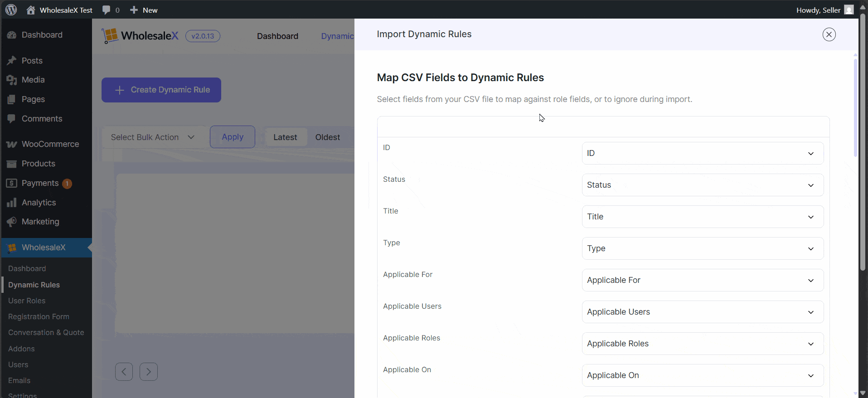The image size is (868, 398).
Task: Click the Analytics bar chart icon
Action: coord(12,203)
